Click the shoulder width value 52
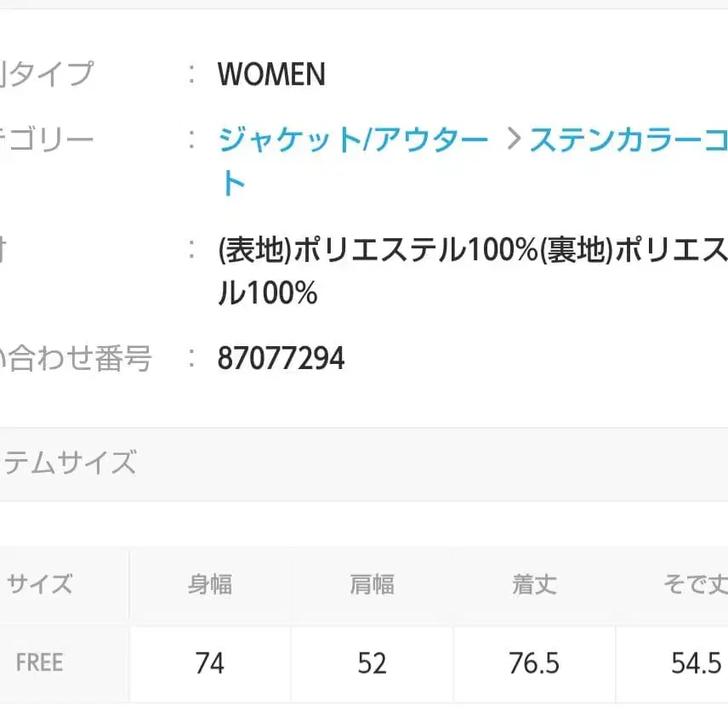This screenshot has width=728, height=728. (x=371, y=663)
